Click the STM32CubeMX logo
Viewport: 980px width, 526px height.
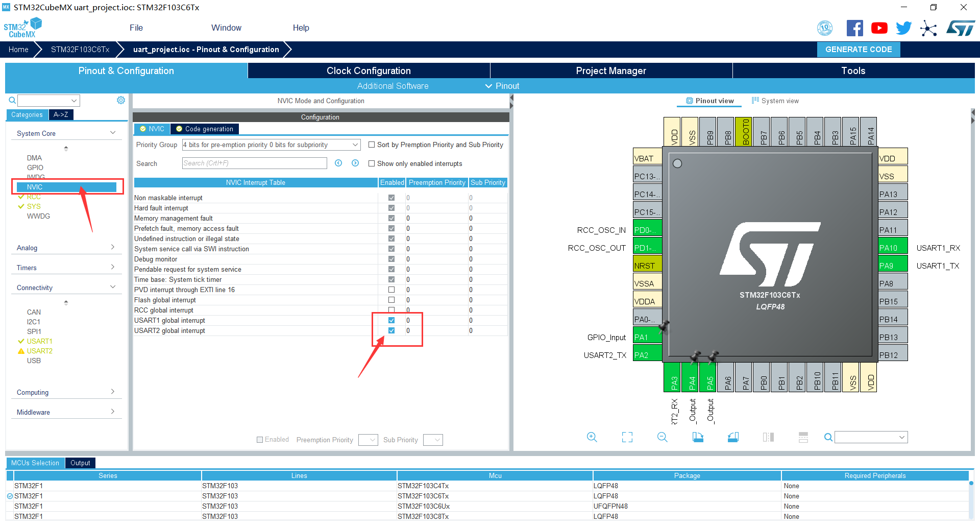(22, 28)
